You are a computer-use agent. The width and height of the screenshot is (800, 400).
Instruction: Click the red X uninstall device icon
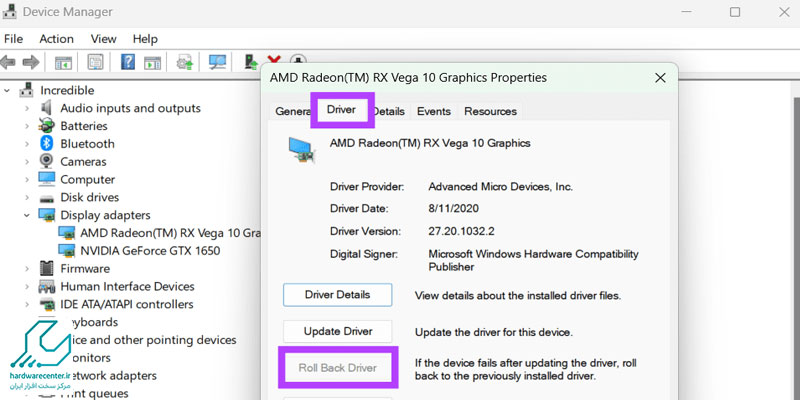[274, 61]
